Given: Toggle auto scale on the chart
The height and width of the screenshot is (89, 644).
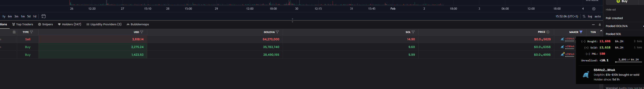Looking at the screenshot, I should click(598, 17).
